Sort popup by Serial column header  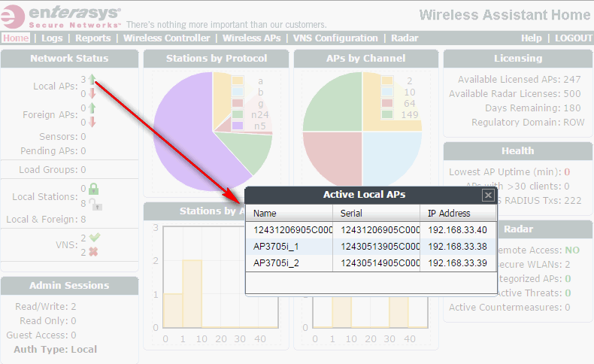(376, 214)
